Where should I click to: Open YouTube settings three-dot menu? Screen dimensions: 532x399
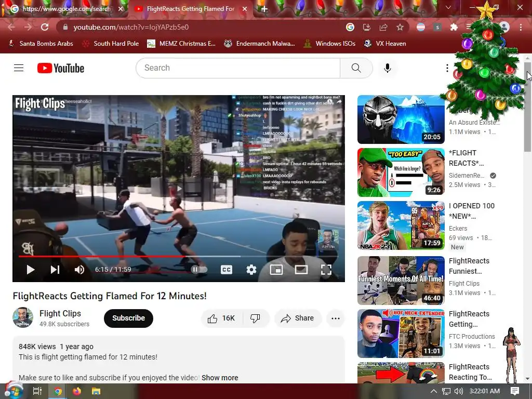pos(447,68)
